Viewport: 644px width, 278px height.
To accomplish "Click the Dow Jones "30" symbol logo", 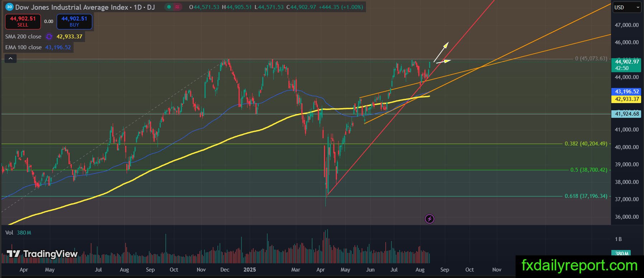I will (x=10, y=7).
